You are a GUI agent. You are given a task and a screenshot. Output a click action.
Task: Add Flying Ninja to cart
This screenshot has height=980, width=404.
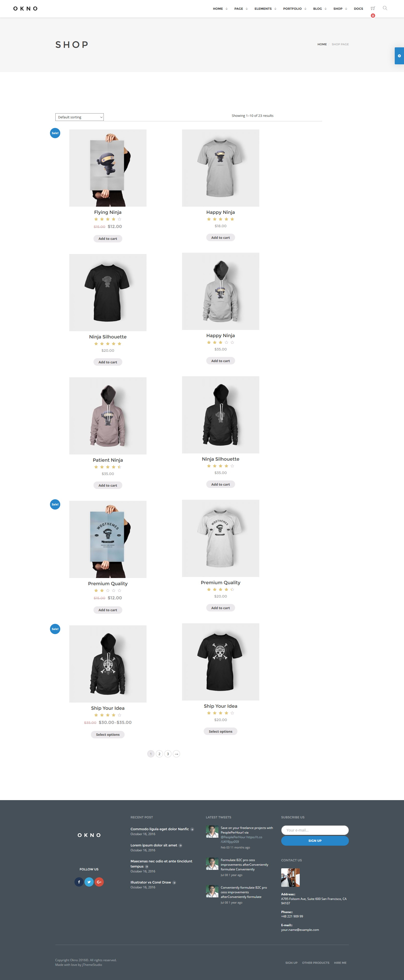click(108, 239)
